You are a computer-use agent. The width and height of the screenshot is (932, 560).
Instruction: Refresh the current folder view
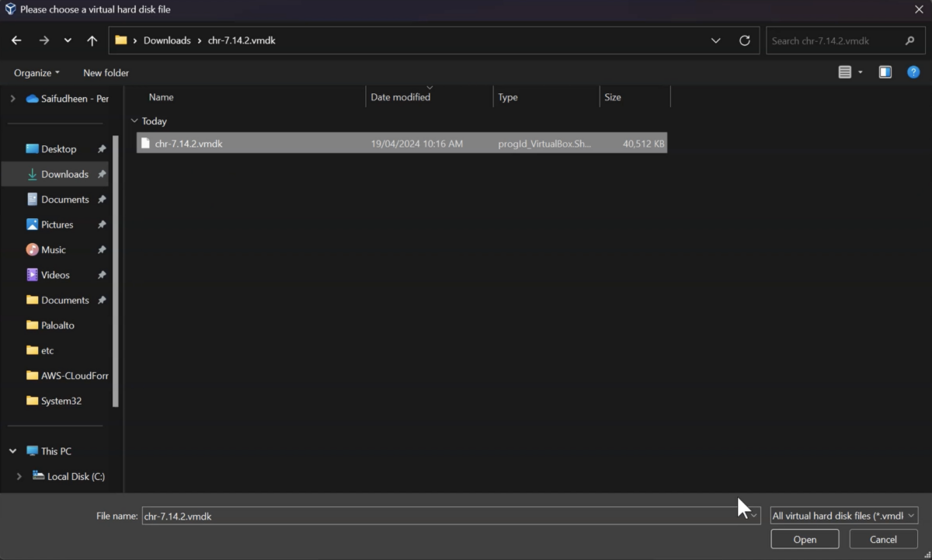(743, 40)
